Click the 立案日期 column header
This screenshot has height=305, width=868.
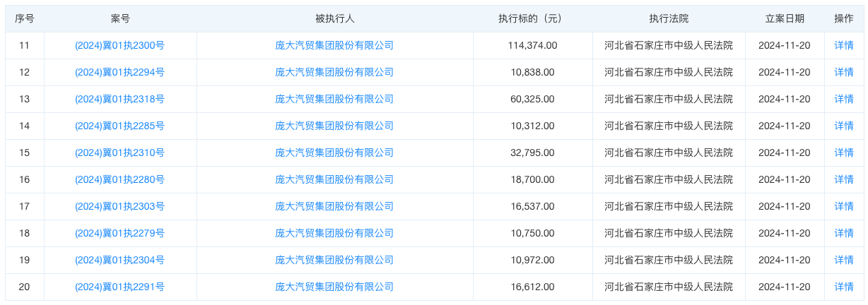click(785, 19)
